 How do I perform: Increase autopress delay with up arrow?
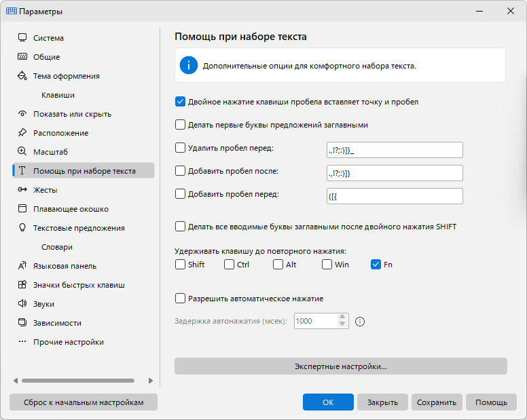[342, 317]
